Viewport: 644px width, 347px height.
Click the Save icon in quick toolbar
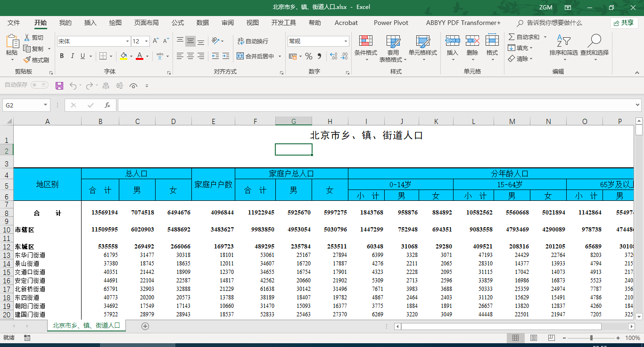[x=59, y=85]
